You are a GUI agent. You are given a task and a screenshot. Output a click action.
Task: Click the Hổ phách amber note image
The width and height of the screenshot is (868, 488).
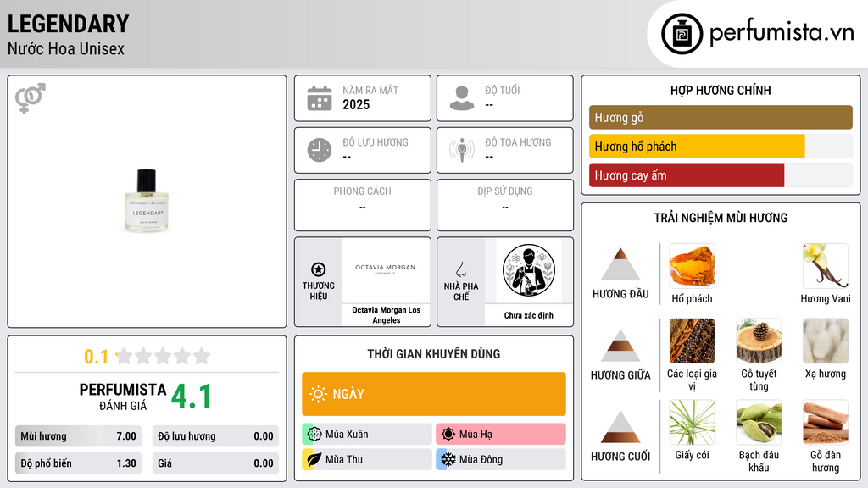[692, 266]
